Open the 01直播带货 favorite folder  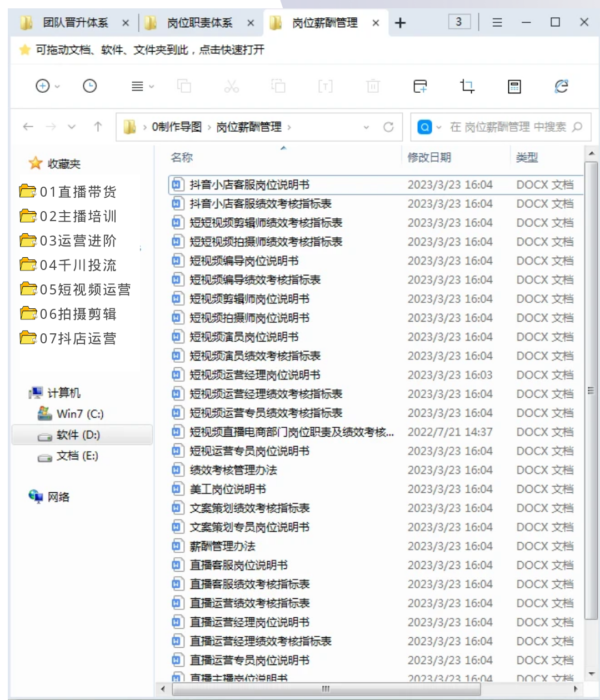[68, 192]
